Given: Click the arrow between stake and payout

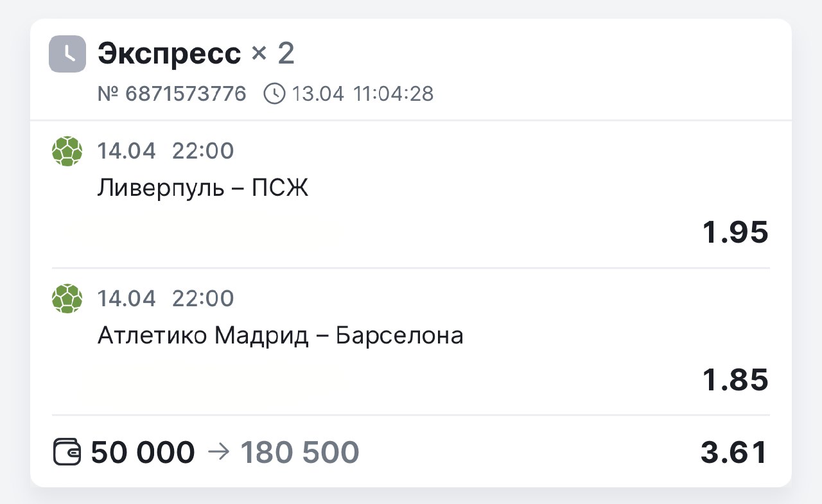Looking at the screenshot, I should 218,453.
